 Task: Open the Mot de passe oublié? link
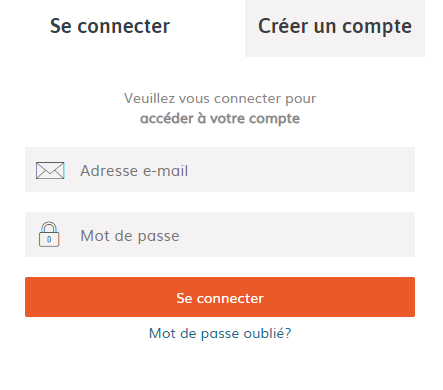click(x=220, y=333)
